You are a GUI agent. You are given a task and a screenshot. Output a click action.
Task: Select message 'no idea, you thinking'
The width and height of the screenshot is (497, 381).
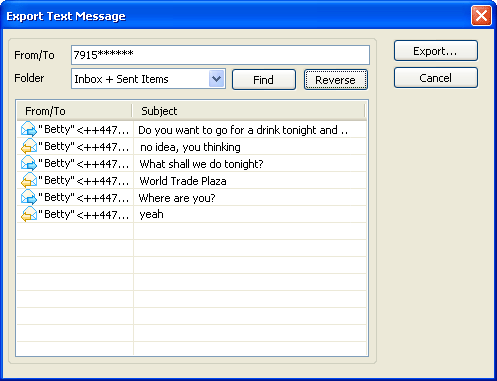(x=192, y=147)
